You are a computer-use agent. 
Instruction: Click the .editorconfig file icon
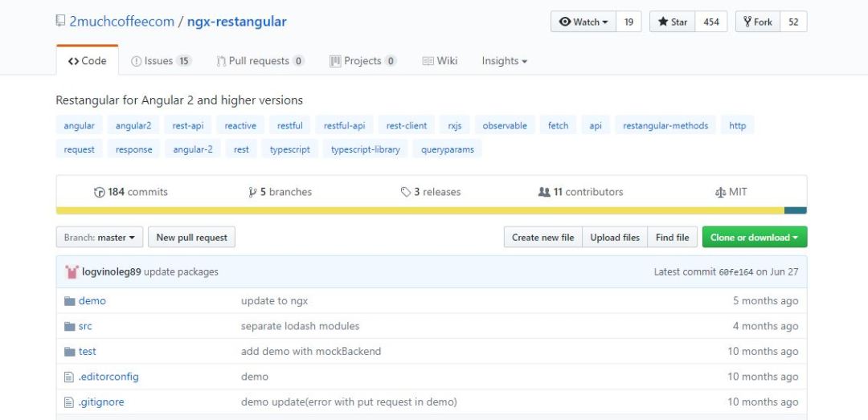[69, 377]
